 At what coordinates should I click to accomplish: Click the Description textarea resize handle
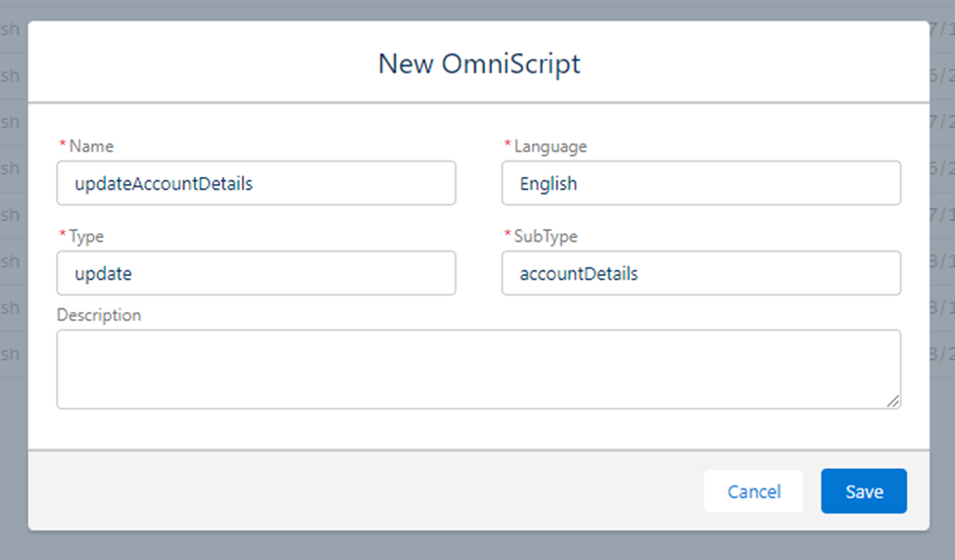coord(893,400)
